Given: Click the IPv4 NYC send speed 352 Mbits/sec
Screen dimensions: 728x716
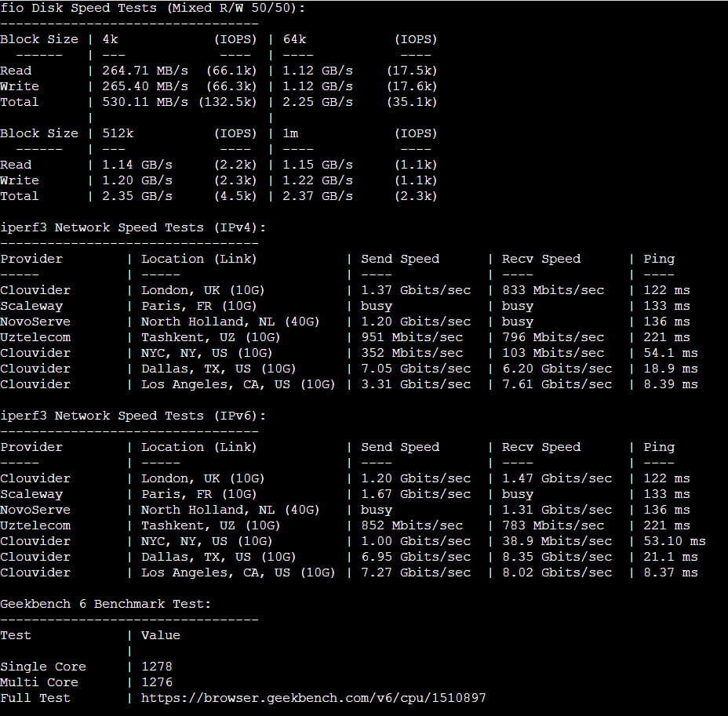Looking at the screenshot, I should (x=412, y=353).
